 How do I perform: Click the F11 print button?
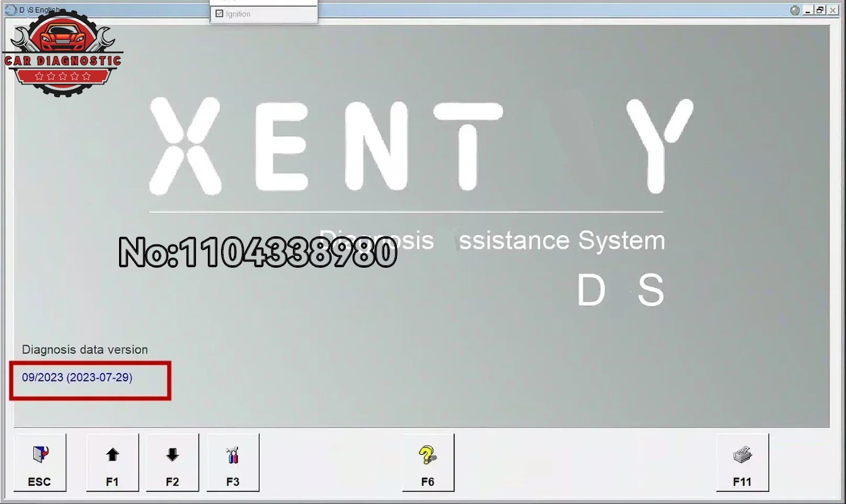pyautogui.click(x=742, y=462)
